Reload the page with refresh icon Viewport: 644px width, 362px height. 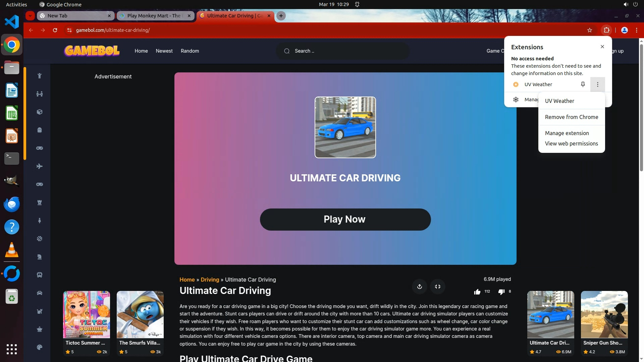pos(55,30)
